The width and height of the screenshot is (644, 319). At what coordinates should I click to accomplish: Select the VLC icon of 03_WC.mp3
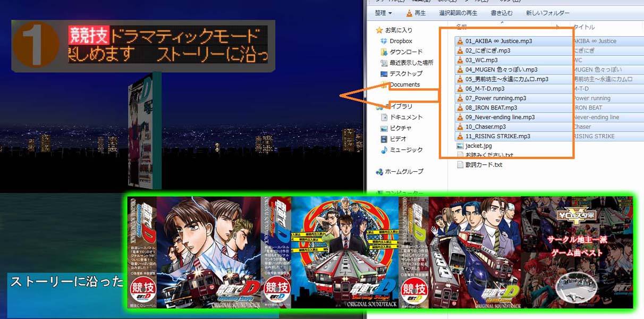click(x=460, y=60)
